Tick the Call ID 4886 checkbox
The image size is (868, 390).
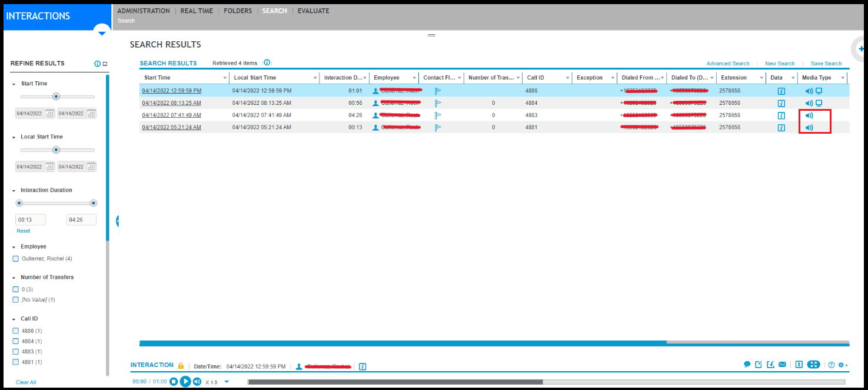click(x=16, y=331)
